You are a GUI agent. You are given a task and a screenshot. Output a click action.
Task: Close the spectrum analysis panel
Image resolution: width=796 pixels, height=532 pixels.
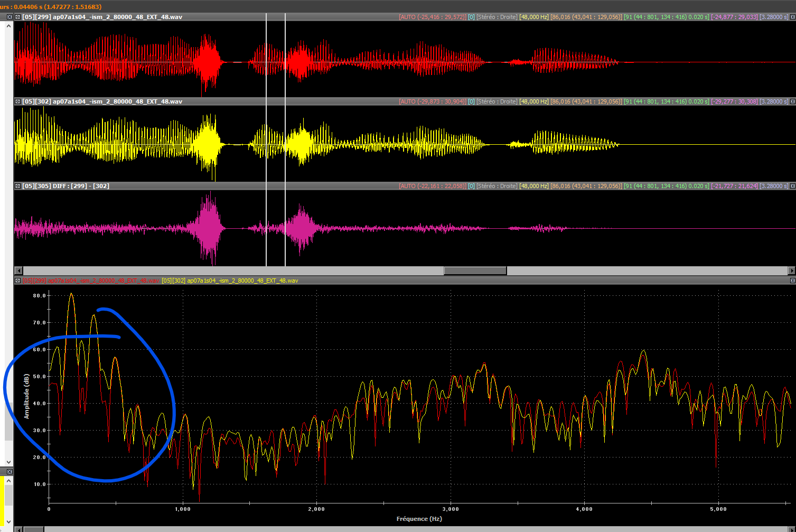point(792,281)
